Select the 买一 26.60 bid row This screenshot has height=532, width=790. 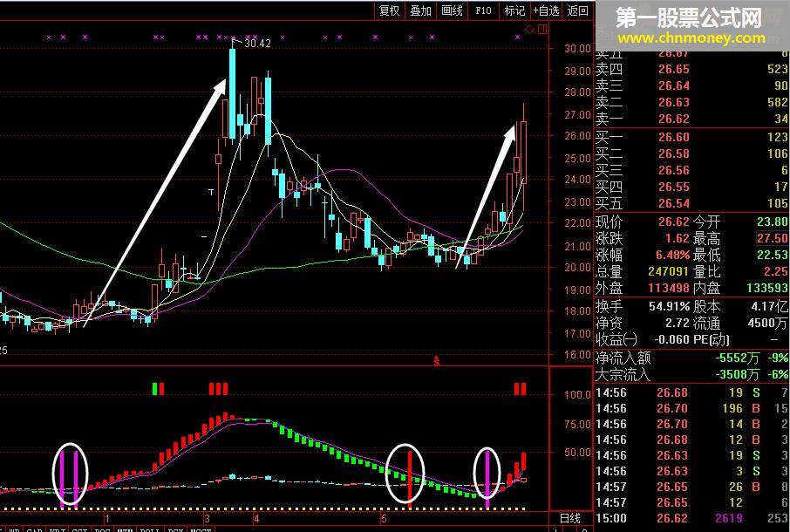[691, 137]
